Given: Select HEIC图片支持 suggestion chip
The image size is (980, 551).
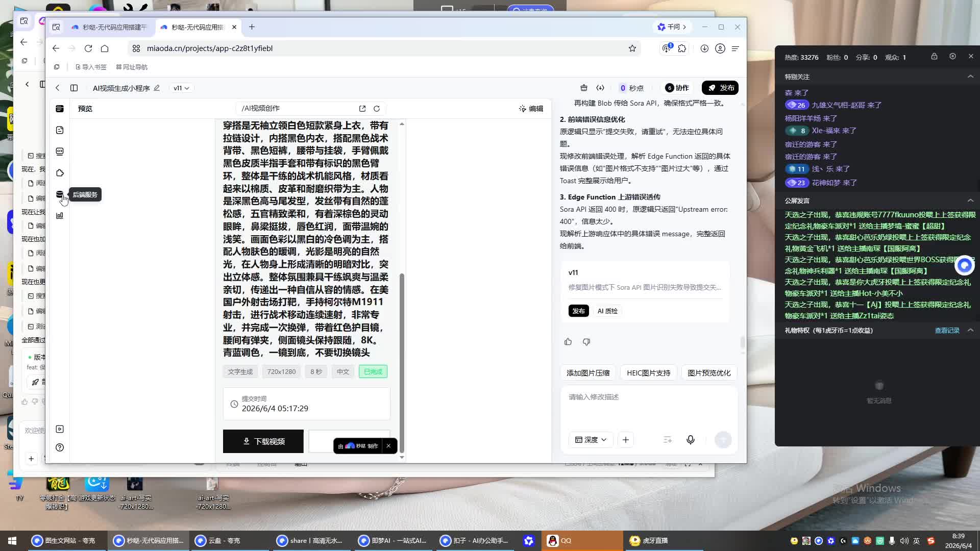Looking at the screenshot, I should [x=649, y=373].
